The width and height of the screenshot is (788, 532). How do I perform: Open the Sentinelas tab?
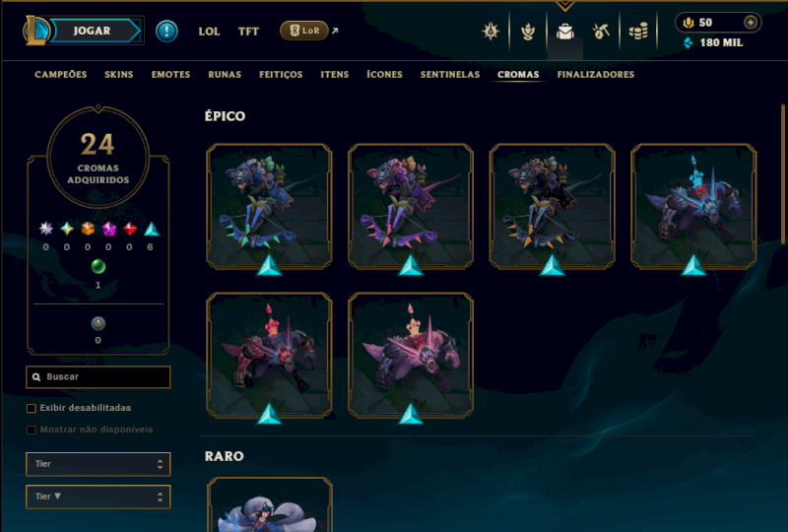pyautogui.click(x=450, y=75)
